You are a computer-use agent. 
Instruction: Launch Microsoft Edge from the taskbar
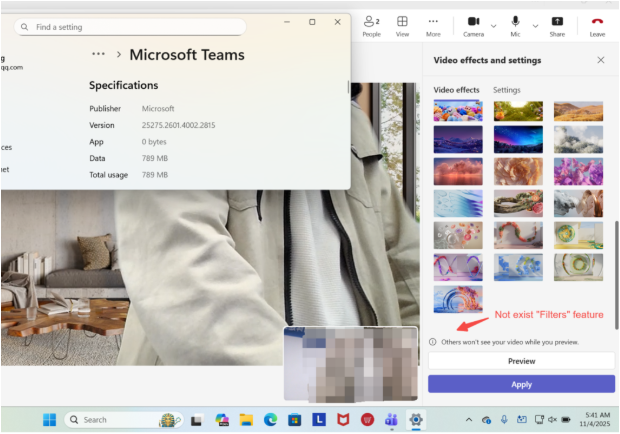pos(270,420)
